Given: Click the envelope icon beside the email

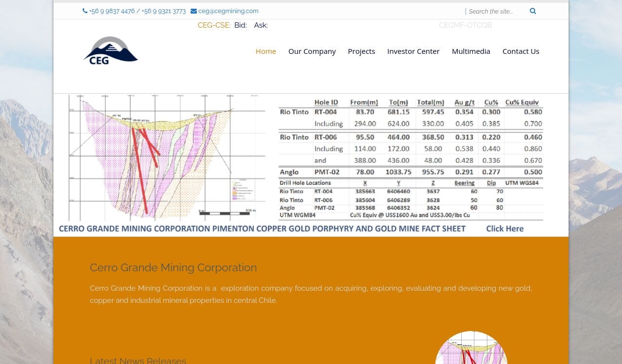Looking at the screenshot, I should pos(193,11).
